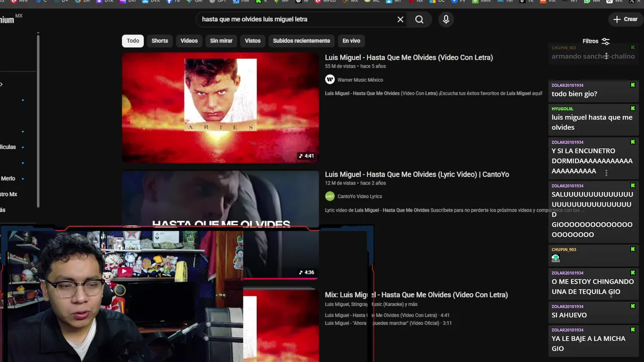Click chat message 'YA LE BAJE A LA MICHA GIO'

click(588, 343)
